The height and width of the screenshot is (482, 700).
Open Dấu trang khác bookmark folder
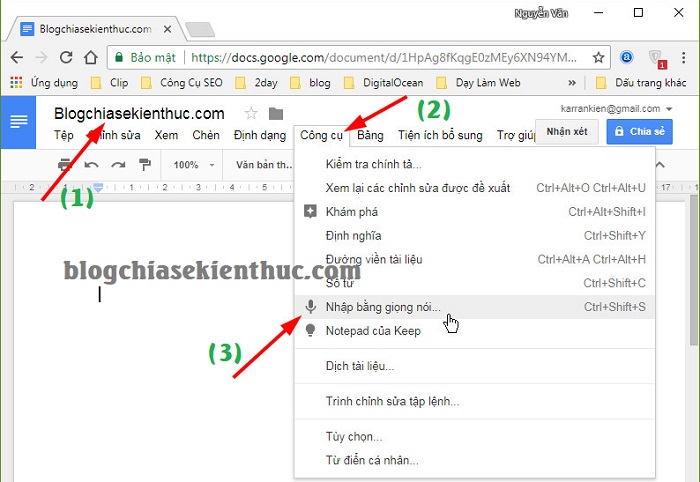(x=641, y=83)
